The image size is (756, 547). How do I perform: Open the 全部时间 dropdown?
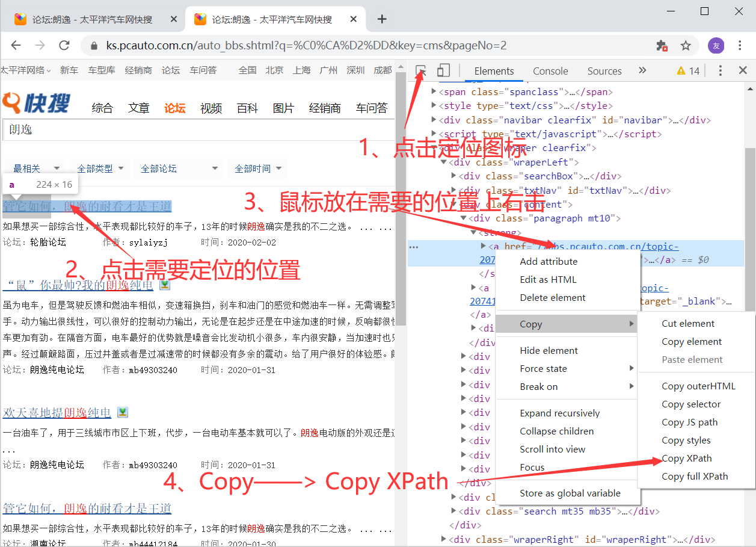[x=258, y=168]
